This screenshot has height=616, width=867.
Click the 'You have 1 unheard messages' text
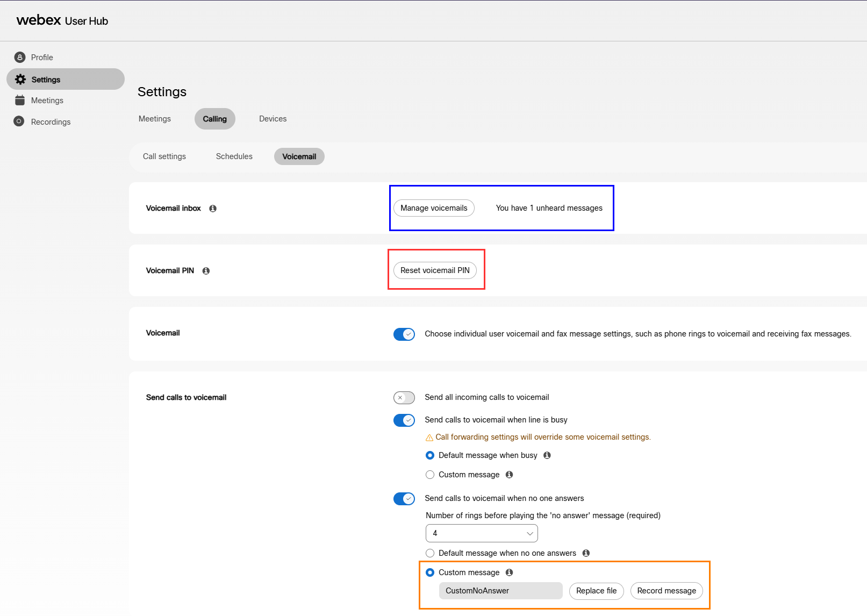tap(549, 208)
